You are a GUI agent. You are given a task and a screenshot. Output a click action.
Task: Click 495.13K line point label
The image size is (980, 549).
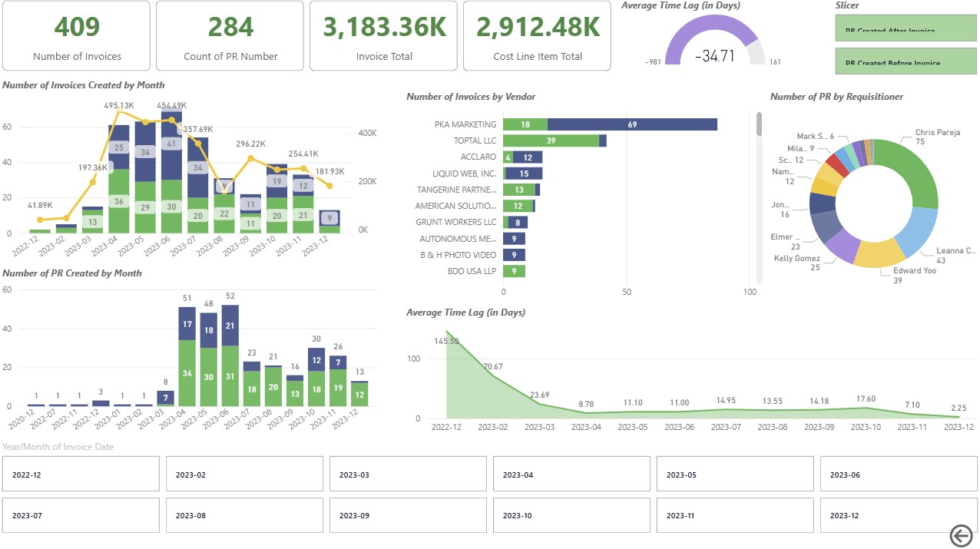click(x=119, y=106)
